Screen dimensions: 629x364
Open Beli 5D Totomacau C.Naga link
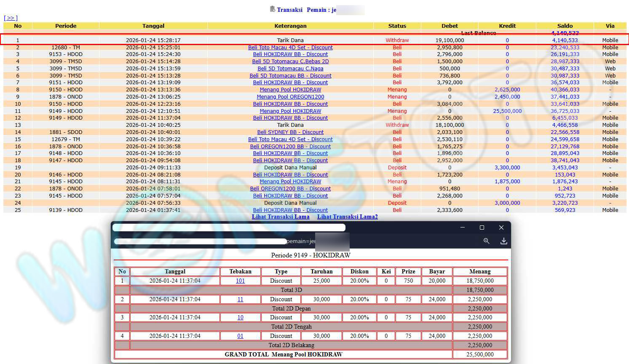290,69
